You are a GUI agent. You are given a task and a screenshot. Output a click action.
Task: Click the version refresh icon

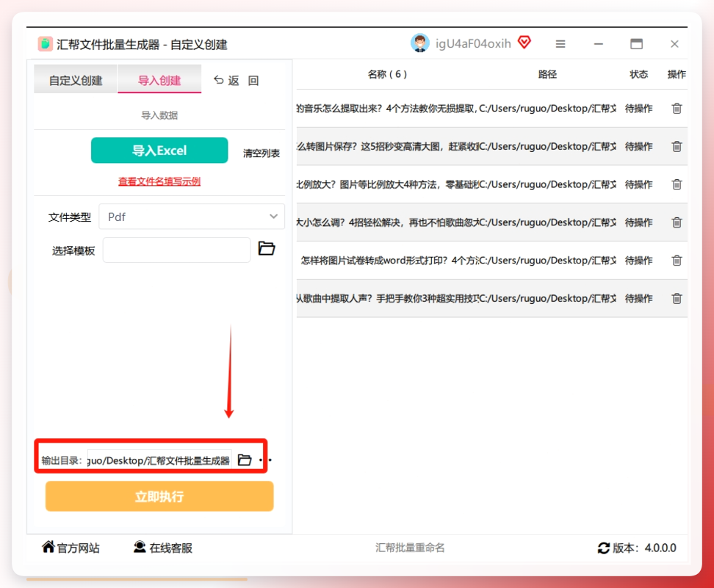[x=604, y=548]
